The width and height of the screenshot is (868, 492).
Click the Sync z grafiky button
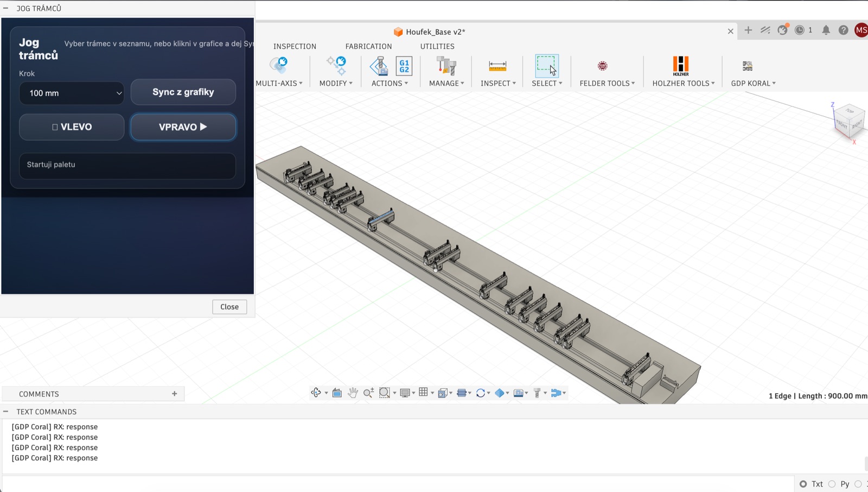183,92
